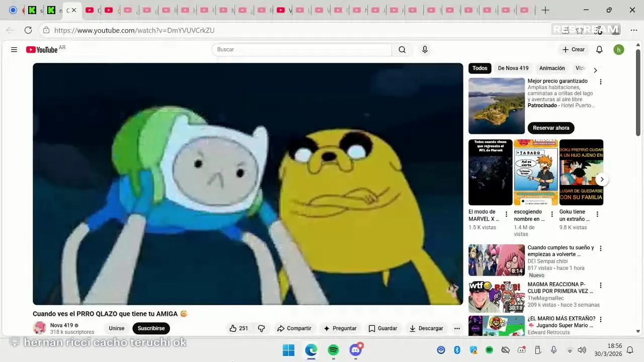Click the Unirse membership button

116,328
